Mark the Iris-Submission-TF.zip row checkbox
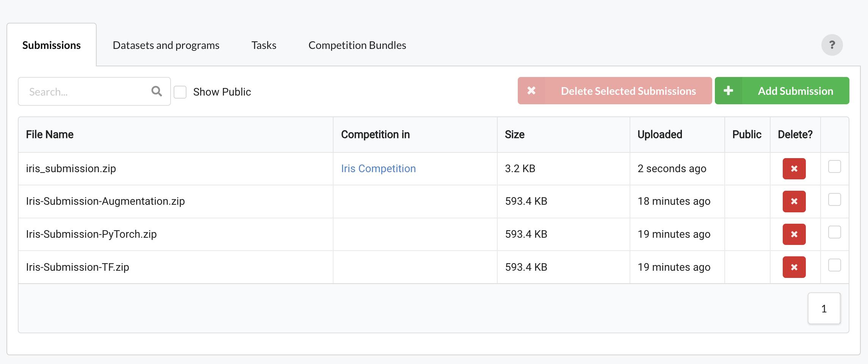The image size is (868, 364). pos(834,265)
